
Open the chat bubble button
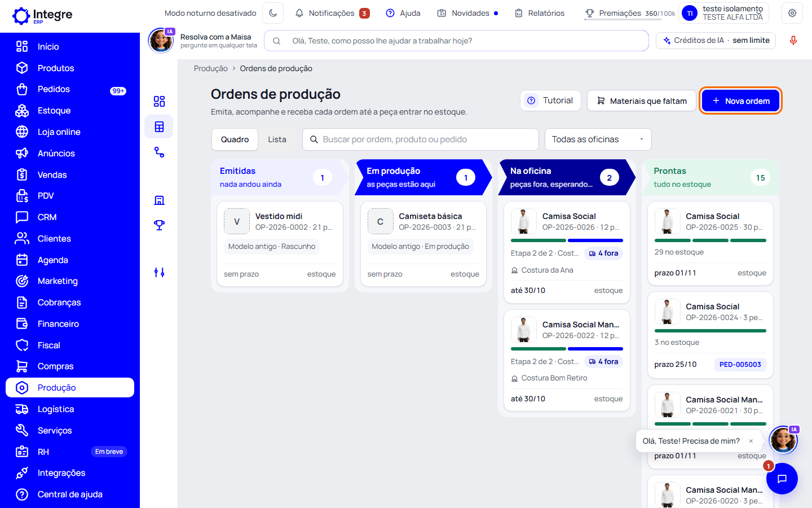782,479
